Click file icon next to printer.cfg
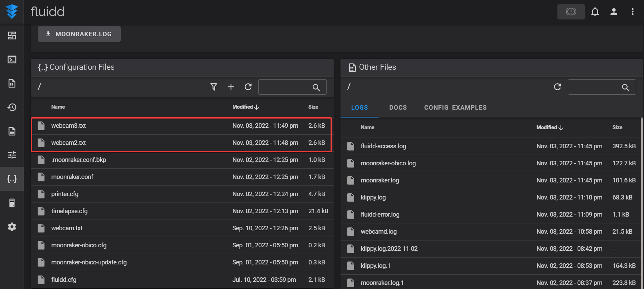The width and height of the screenshot is (644, 289). coord(41,194)
